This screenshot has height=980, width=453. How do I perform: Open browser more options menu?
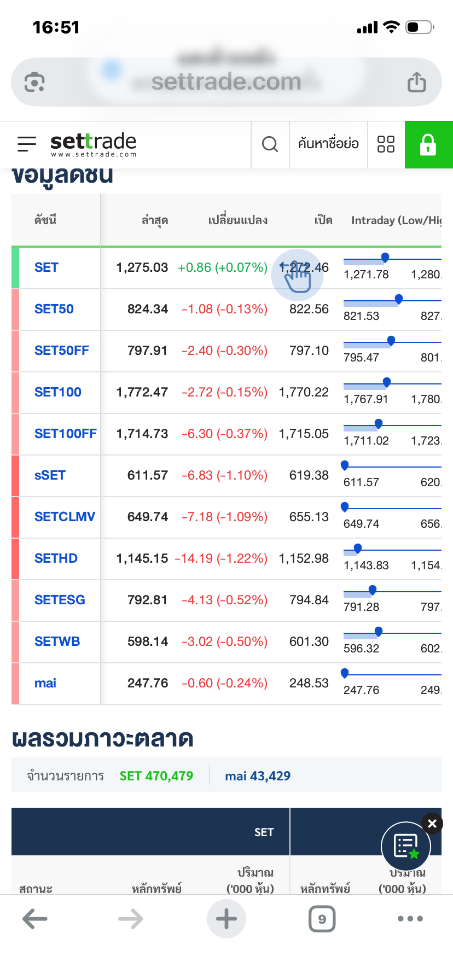point(410,919)
